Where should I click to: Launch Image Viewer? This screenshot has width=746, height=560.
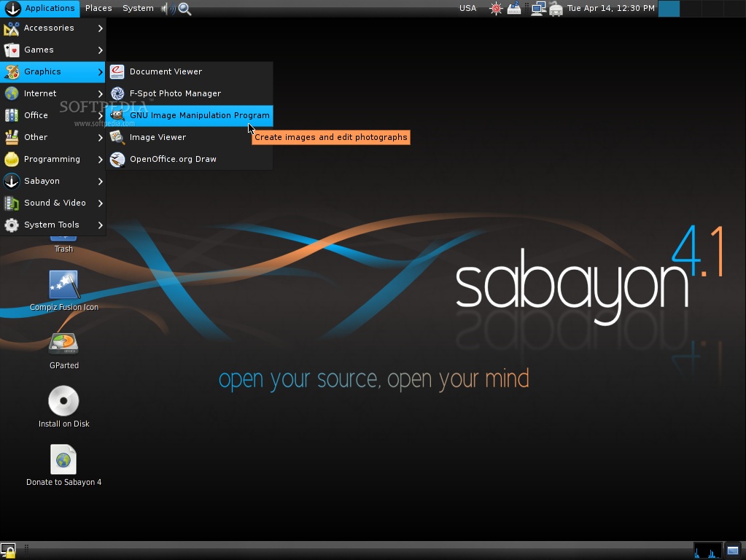click(190, 138)
